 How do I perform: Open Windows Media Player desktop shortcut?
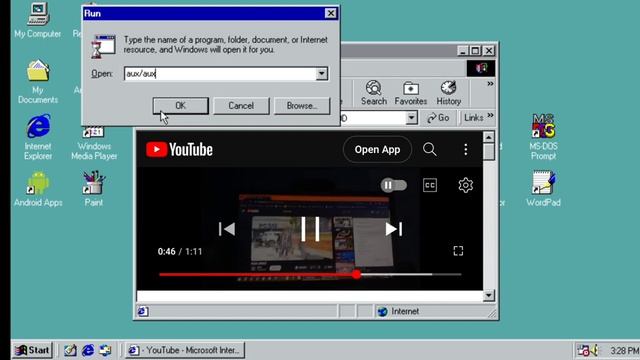pos(94,143)
